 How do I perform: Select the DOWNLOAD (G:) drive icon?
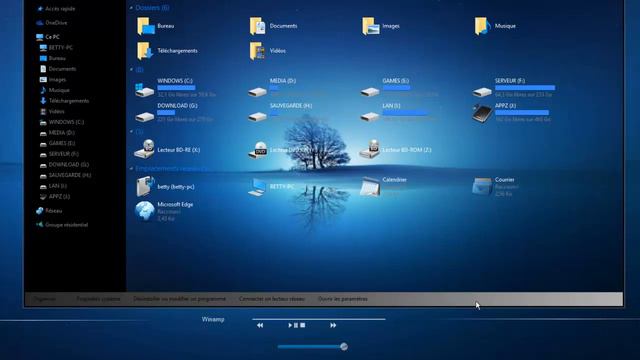tap(144, 117)
